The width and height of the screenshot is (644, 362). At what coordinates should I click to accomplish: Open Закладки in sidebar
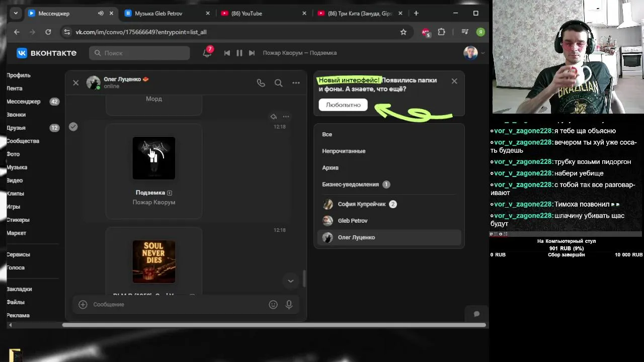(19, 289)
